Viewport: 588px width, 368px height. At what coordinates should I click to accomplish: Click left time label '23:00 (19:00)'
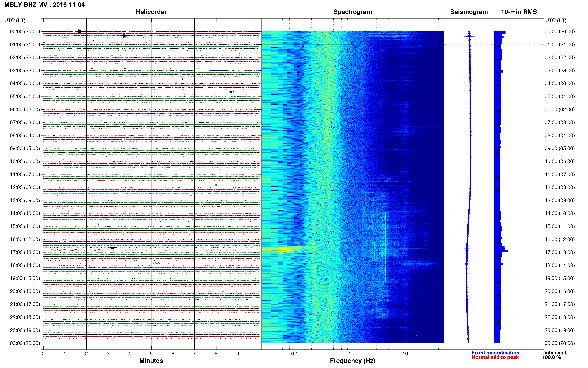tap(25, 330)
